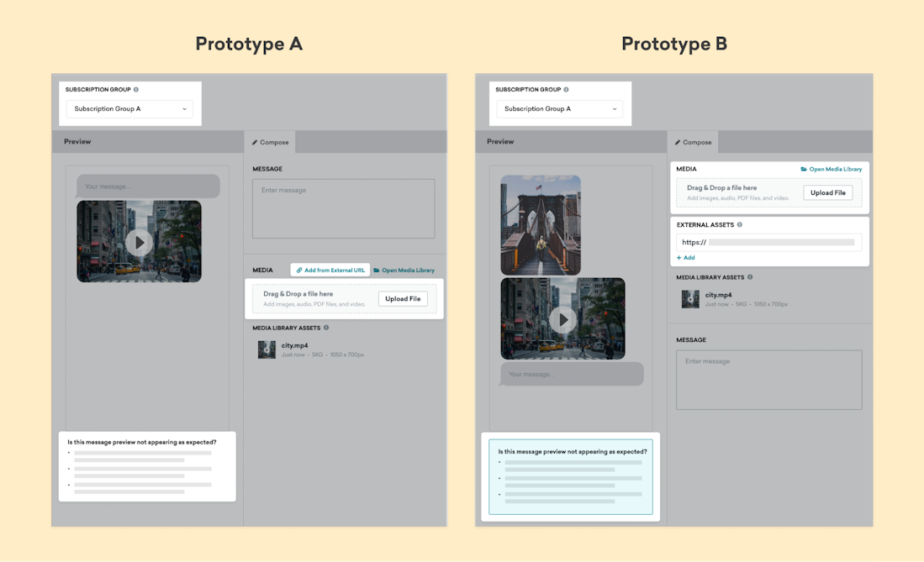The image size is (924, 562).
Task: Click the folder icon before Open Media Library in Prototype B
Action: [804, 168]
